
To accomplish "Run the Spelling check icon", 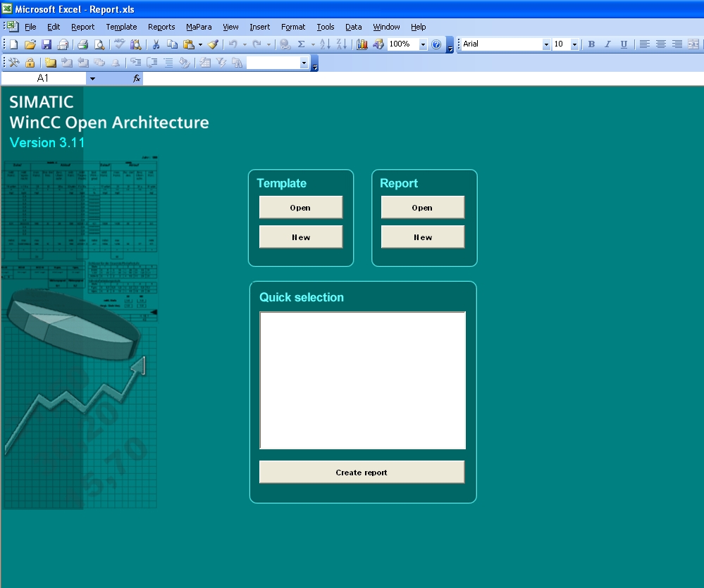I will coord(119,44).
